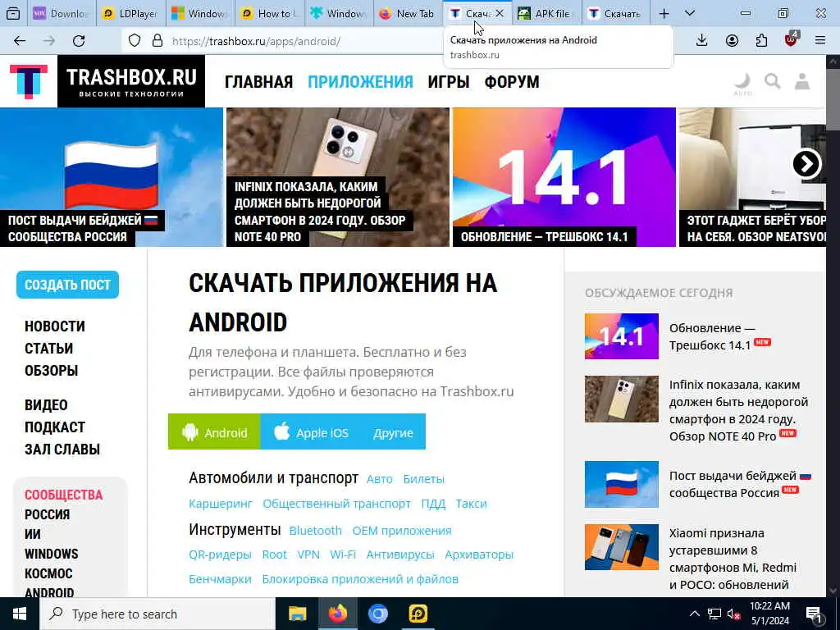Open the site search magnifier icon
This screenshot has width=840, height=630.
(772, 81)
